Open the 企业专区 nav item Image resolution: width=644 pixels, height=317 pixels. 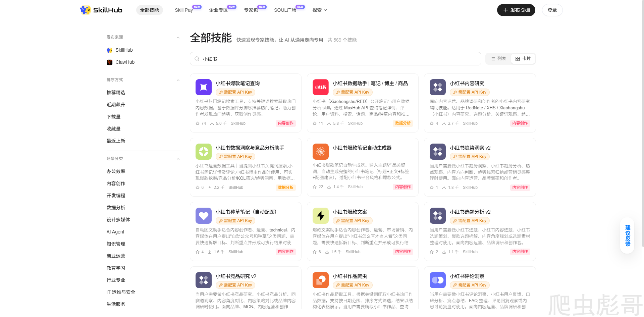(218, 10)
